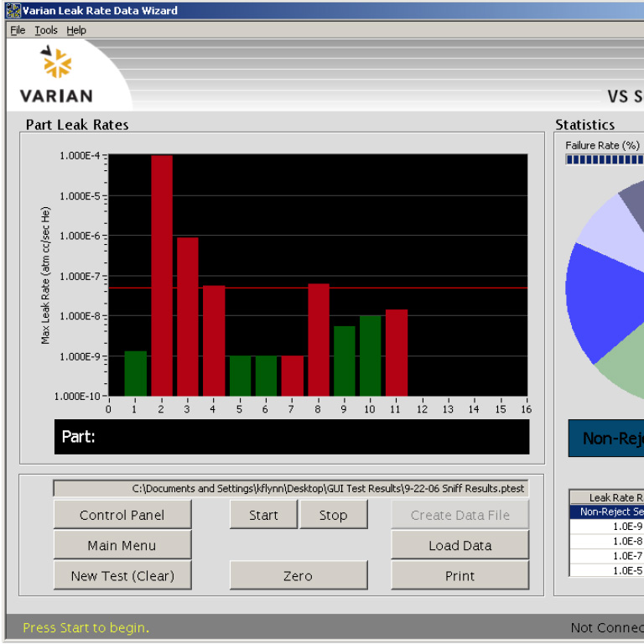Open the Help menu

tap(76, 30)
